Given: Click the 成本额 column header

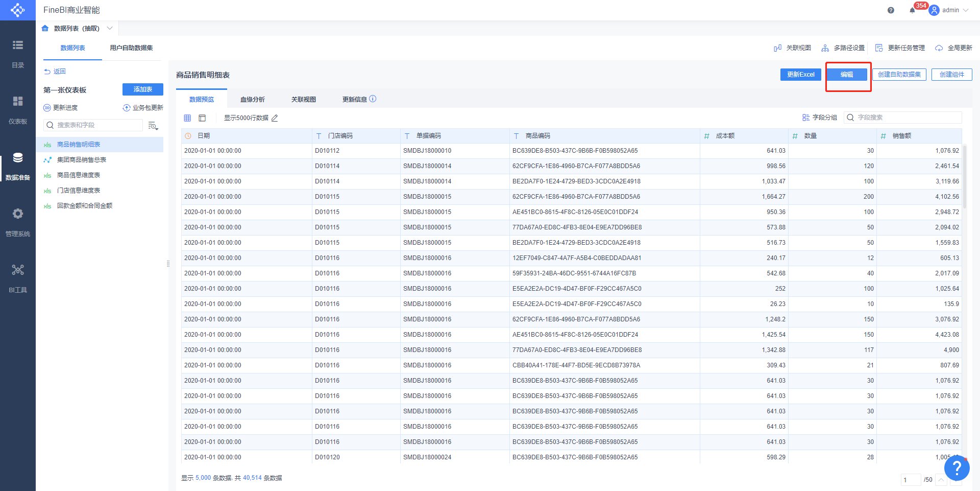Looking at the screenshot, I should [744, 136].
